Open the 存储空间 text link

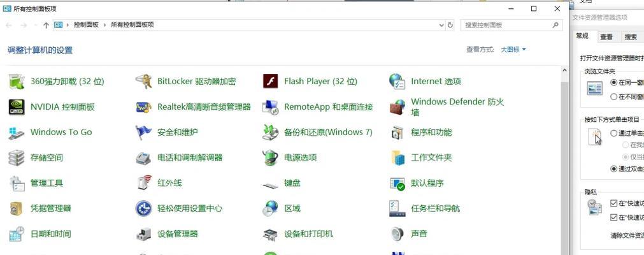point(47,158)
